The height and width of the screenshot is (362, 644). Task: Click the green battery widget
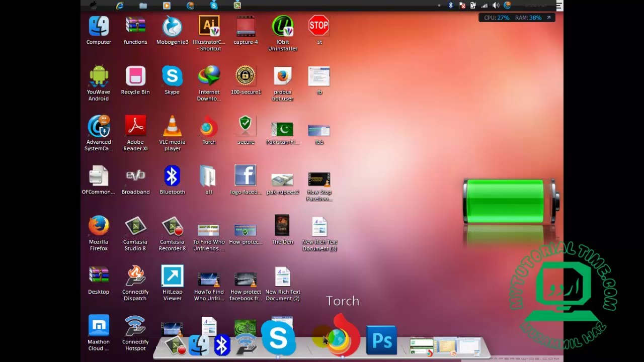[x=511, y=201]
